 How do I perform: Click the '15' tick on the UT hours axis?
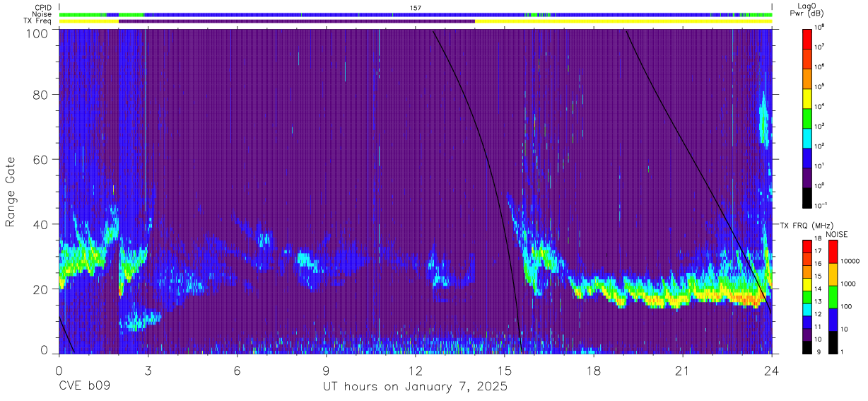click(505, 371)
